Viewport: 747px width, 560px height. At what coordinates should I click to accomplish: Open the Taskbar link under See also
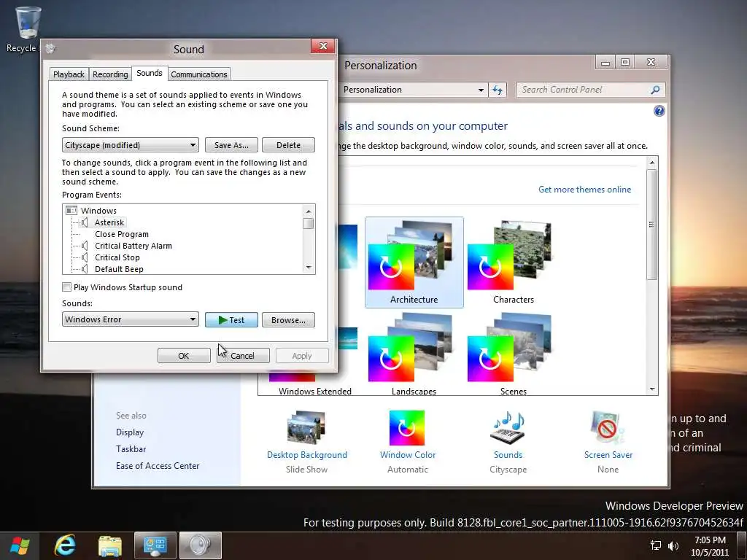tap(131, 449)
